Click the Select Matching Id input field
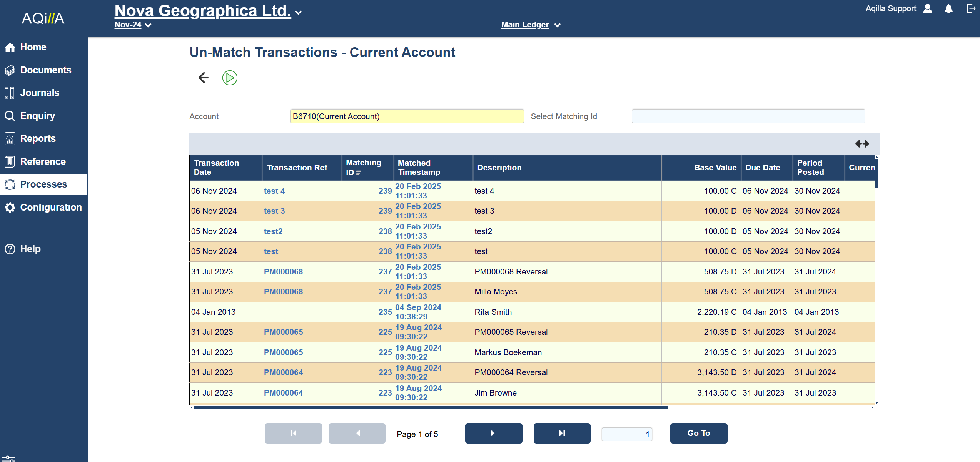980x462 pixels. [x=748, y=116]
